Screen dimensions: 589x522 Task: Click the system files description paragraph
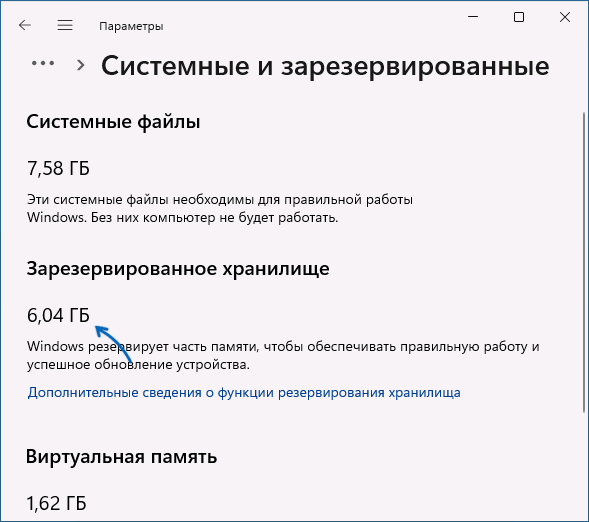[220, 208]
